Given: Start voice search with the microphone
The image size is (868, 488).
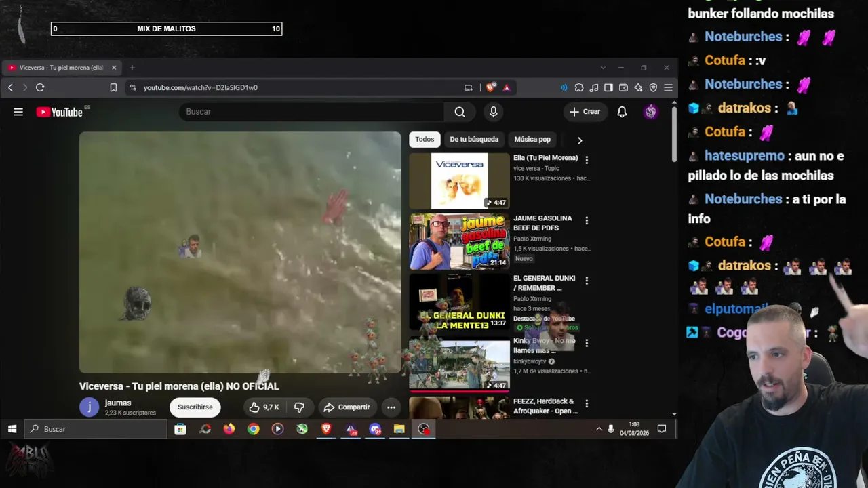Looking at the screenshot, I should click(493, 112).
